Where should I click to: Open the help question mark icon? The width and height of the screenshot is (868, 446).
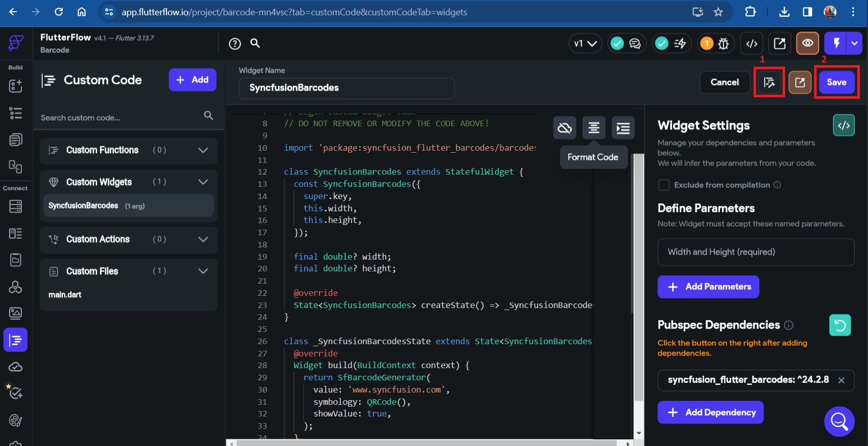(235, 44)
